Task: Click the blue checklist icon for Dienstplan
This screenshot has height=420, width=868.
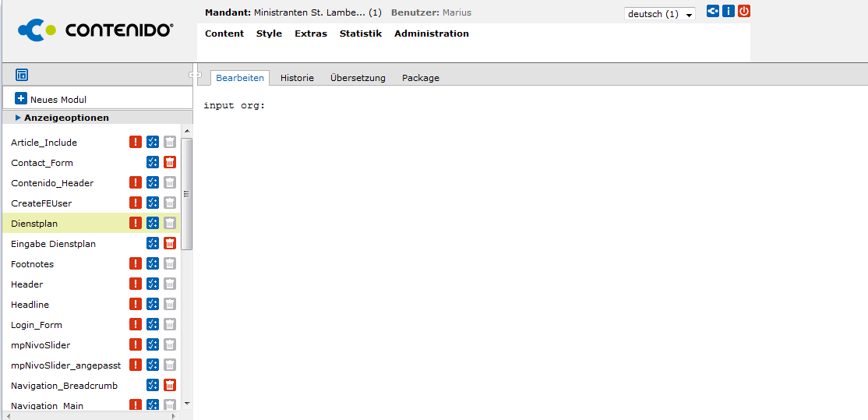Action: click(153, 224)
